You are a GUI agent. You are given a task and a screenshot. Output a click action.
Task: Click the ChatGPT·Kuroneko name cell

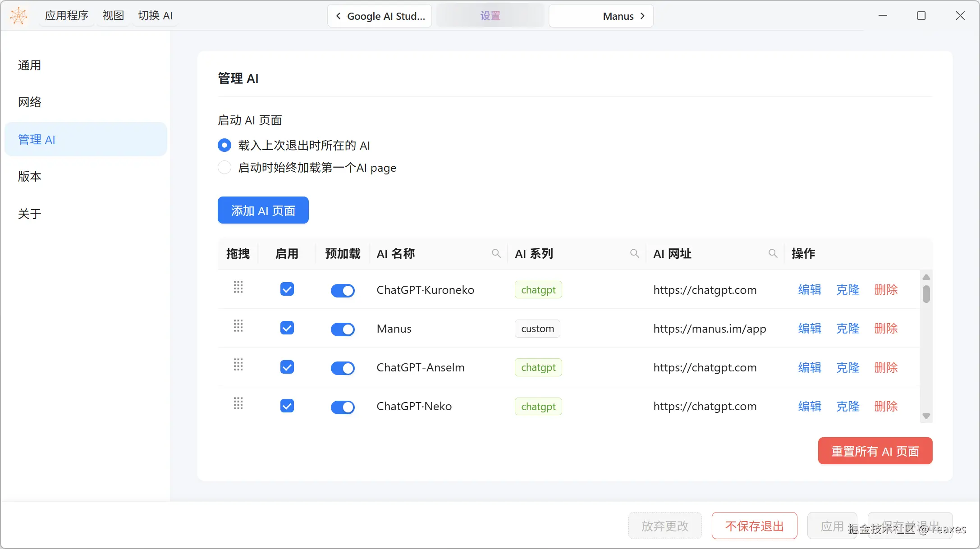click(x=425, y=290)
